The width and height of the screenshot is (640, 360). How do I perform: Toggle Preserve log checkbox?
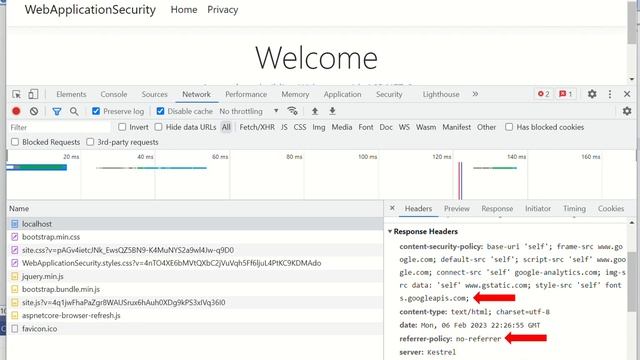pos(96,111)
